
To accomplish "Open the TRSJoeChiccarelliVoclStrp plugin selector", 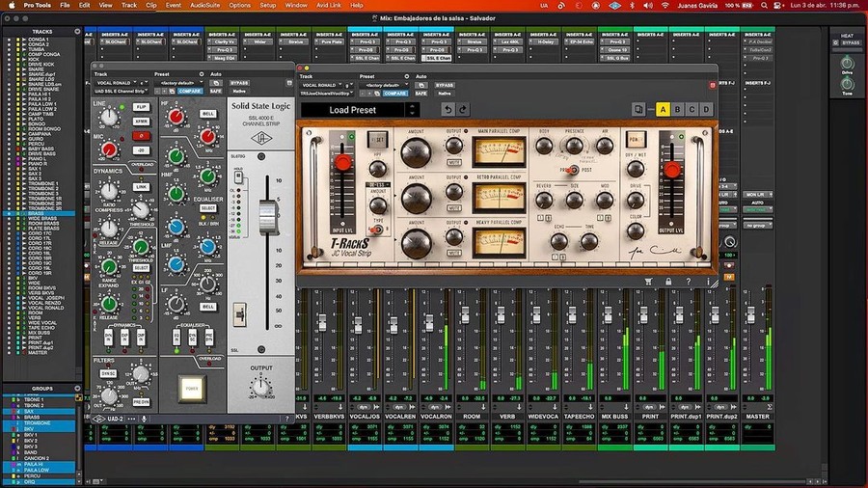I will 327,93.
